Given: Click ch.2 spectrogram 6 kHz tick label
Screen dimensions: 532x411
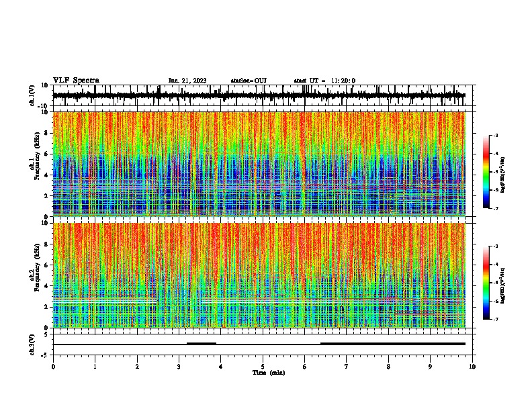Looking at the screenshot, I should pyautogui.click(x=46, y=265).
